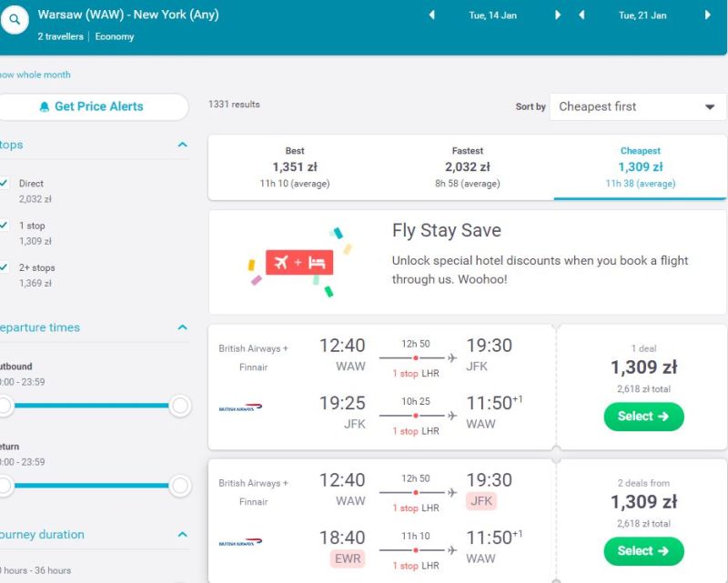Collapse the Departure times section

click(x=183, y=327)
